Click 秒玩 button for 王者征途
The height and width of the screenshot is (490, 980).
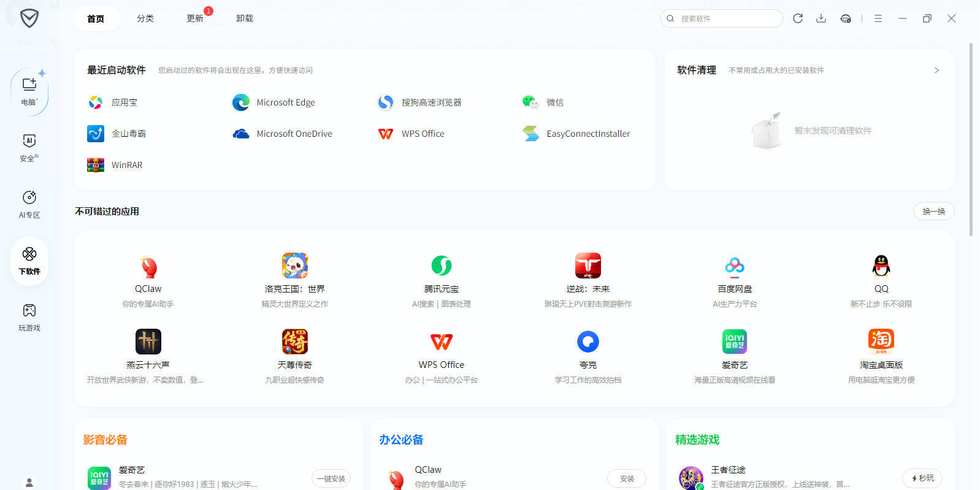click(x=922, y=478)
